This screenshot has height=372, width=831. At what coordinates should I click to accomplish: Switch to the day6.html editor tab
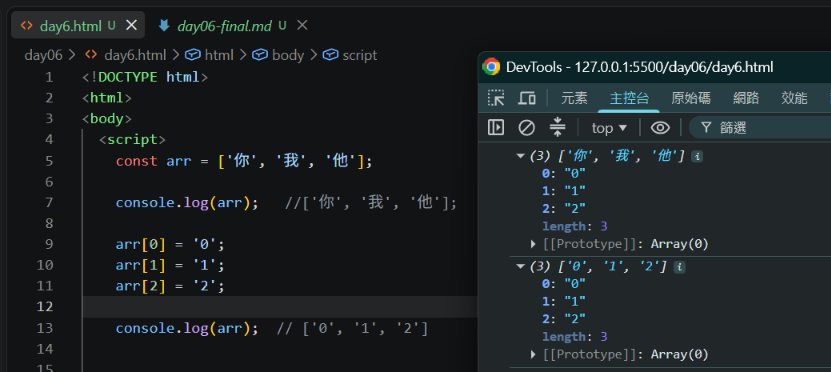[78, 25]
